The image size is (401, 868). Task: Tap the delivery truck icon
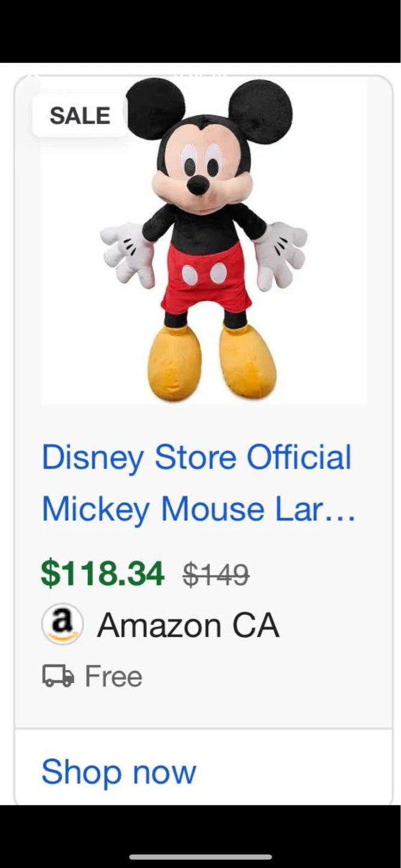pyautogui.click(x=58, y=676)
